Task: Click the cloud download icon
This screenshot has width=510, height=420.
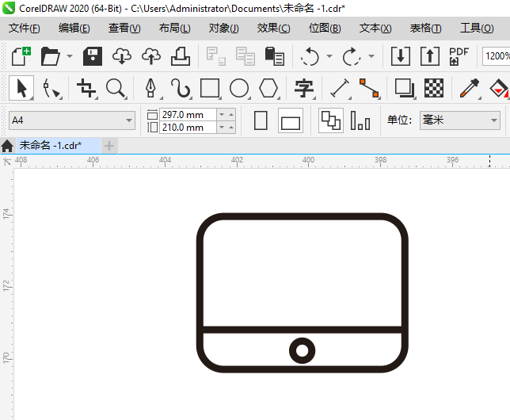Action: pyautogui.click(x=122, y=56)
